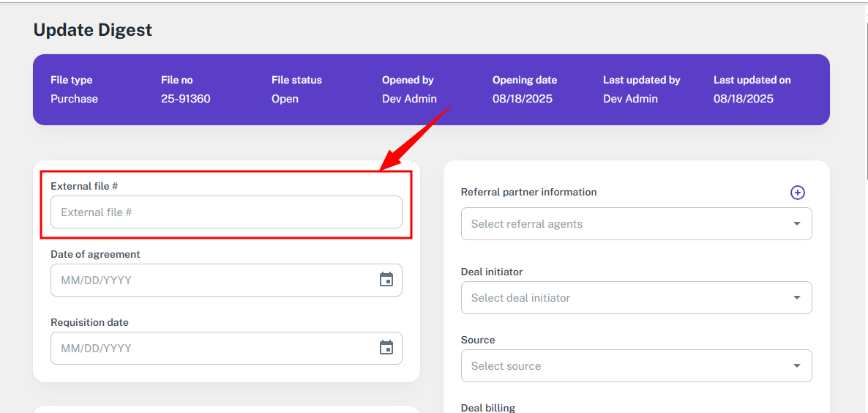Click the 'Update Digest' page heading
The image size is (868, 413).
coord(93,30)
